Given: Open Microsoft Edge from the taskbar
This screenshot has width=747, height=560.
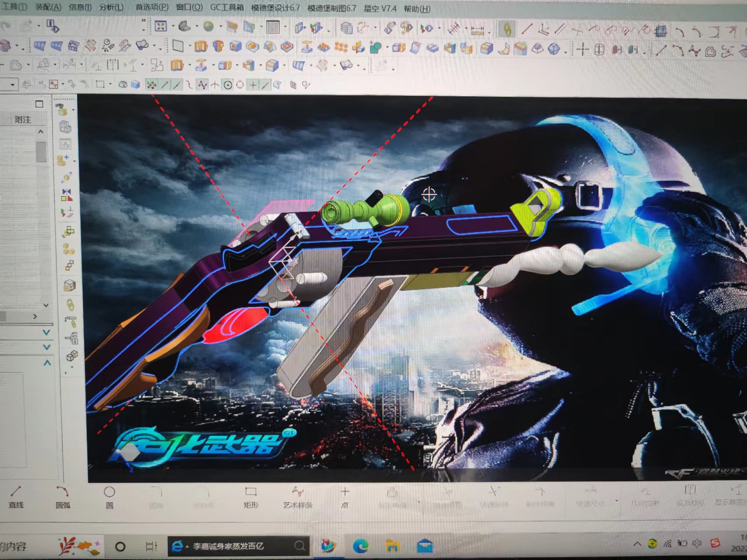Looking at the screenshot, I should coord(361,546).
